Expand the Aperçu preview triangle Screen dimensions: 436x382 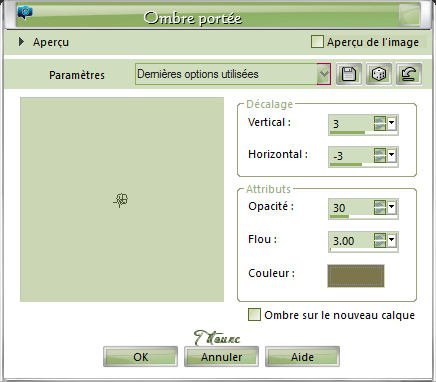pyautogui.click(x=21, y=42)
